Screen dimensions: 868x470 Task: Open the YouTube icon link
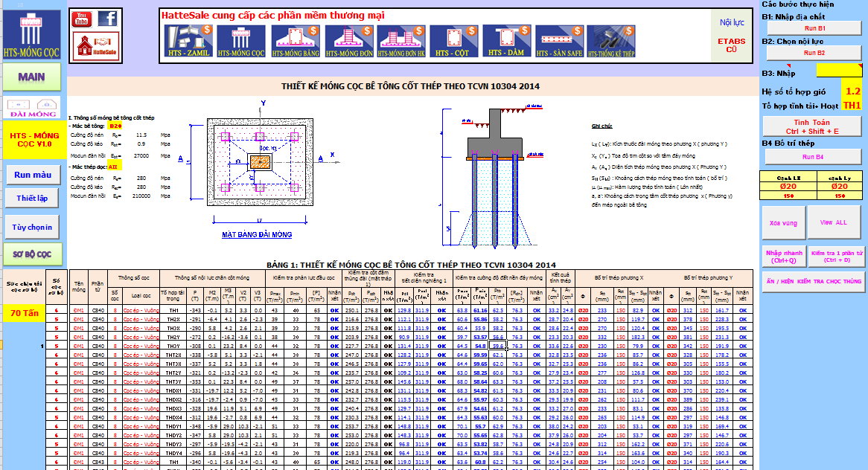coord(81,19)
